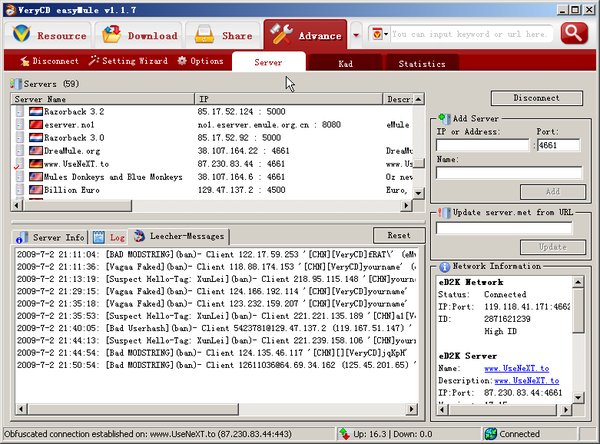This screenshot has height=444, width=600.
Task: Open the Leecher-Messages tab
Action: point(178,236)
